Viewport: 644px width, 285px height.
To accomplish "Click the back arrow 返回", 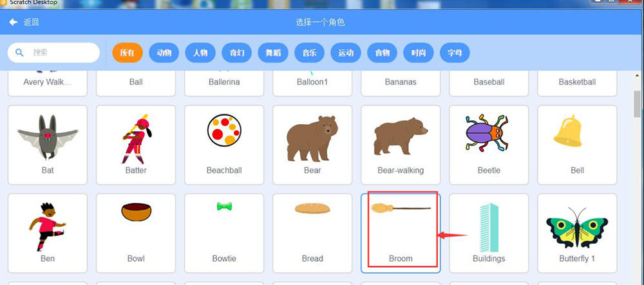I will point(24,22).
